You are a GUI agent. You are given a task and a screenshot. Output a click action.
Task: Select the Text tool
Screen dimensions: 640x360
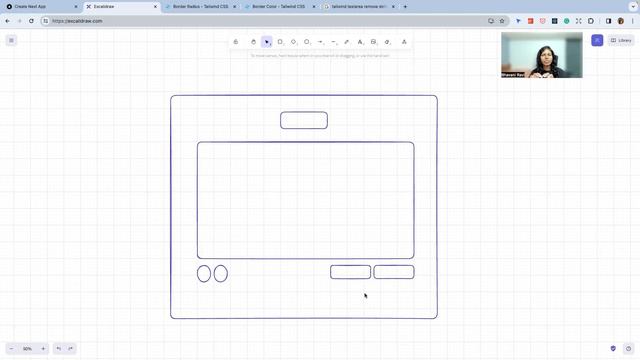[x=360, y=42]
